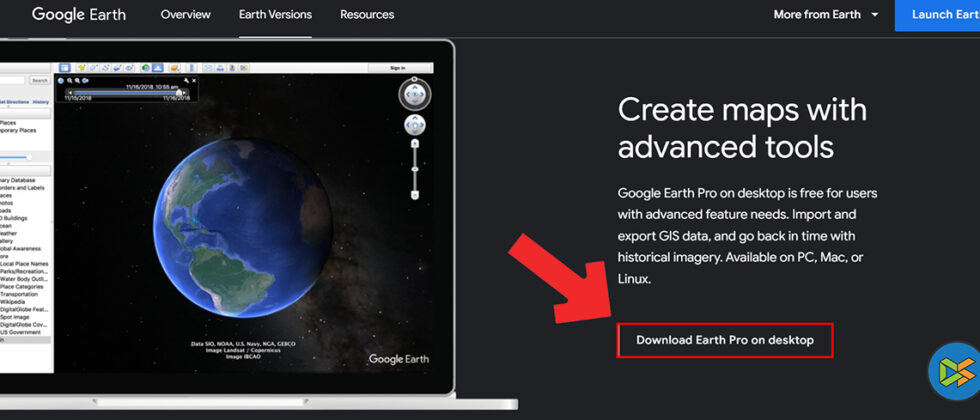
Task: Click the blue Launch Earth button
Action: (x=938, y=15)
